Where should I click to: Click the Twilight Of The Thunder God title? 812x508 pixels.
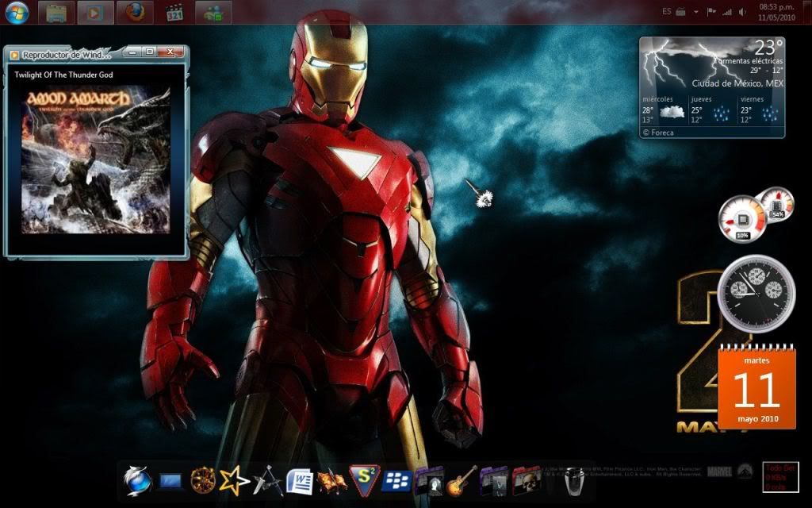tap(63, 75)
